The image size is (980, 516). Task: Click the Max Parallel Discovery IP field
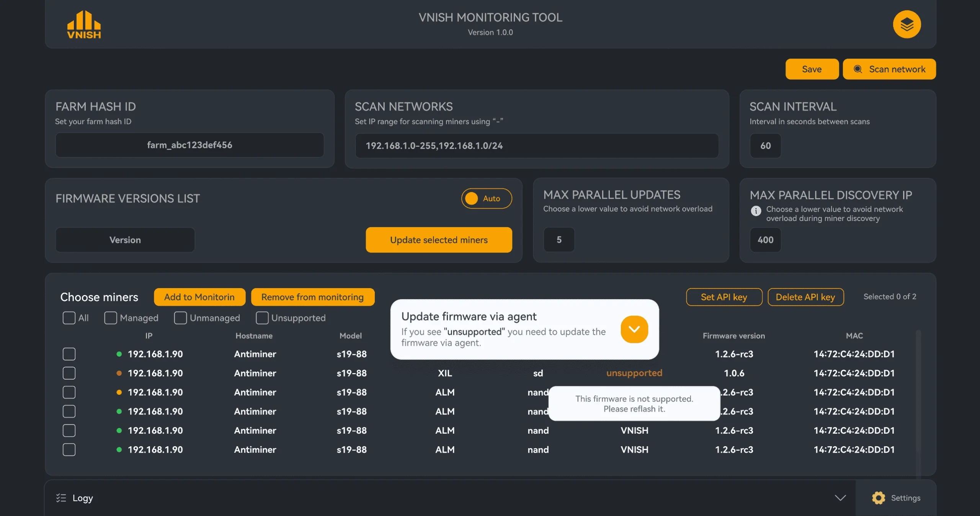tap(765, 240)
